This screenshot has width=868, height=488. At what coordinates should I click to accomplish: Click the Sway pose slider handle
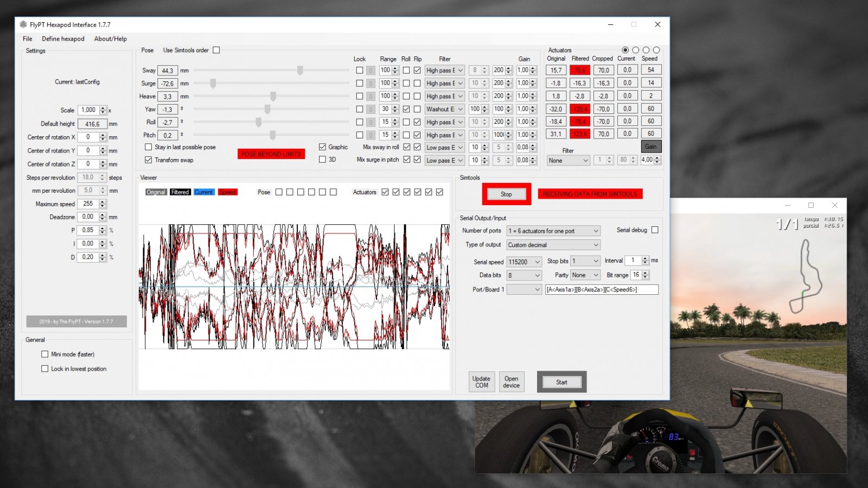[300, 71]
